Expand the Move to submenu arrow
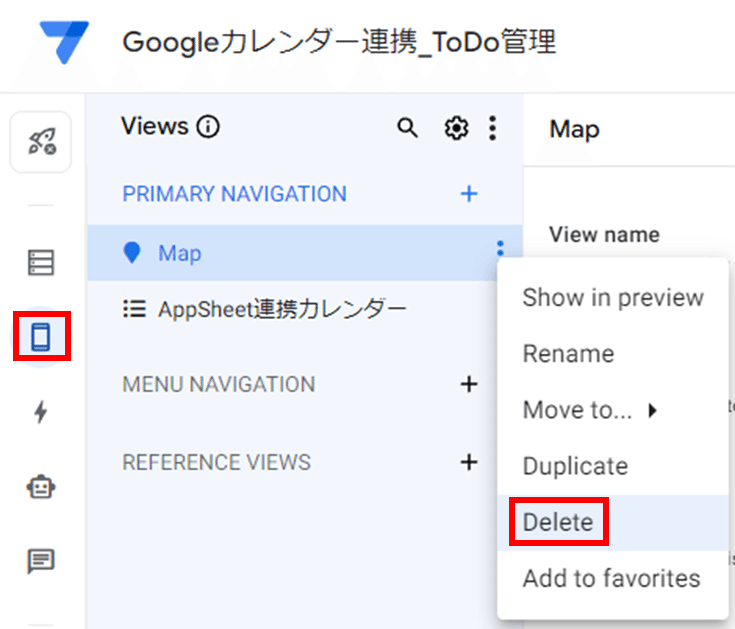The height and width of the screenshot is (629, 735). coord(652,411)
